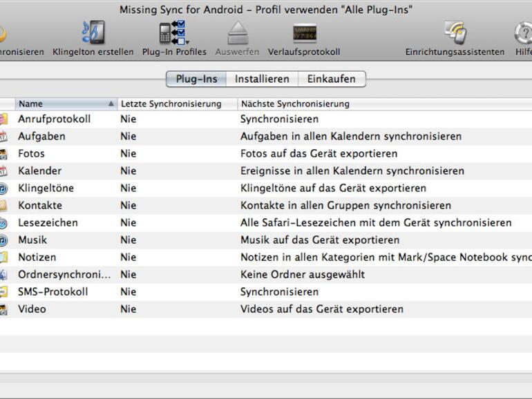The height and width of the screenshot is (399, 532).
Task: Select the Aufgaben row name
Action: click(x=41, y=136)
